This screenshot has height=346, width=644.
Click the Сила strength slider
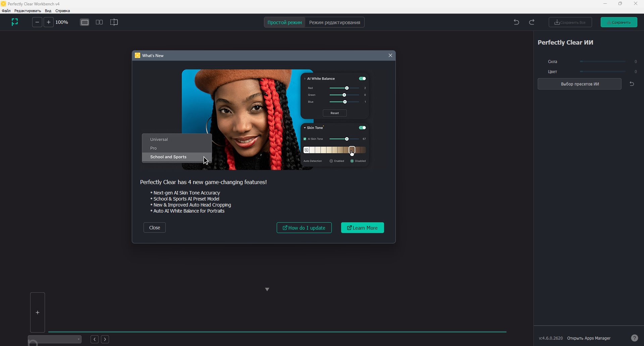(602, 62)
